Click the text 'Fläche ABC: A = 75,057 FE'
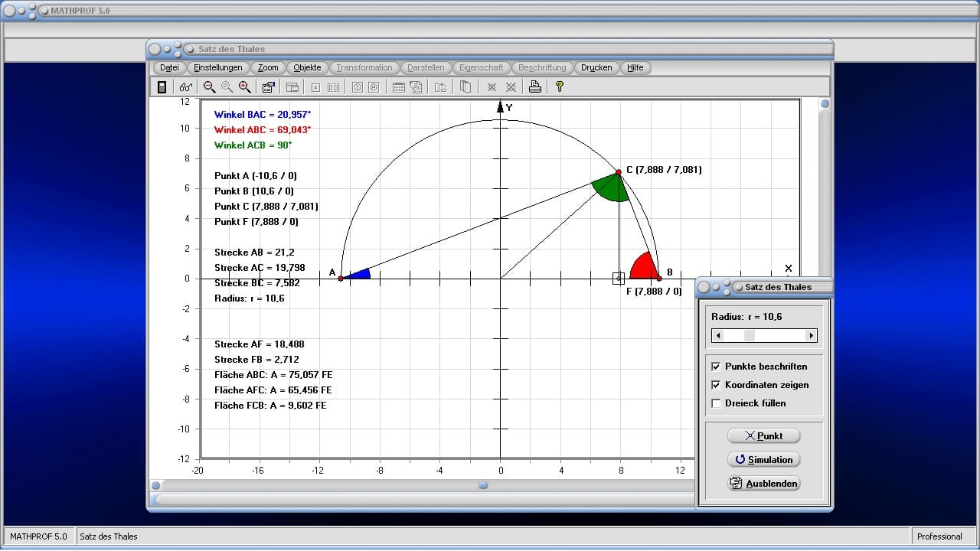Image resolution: width=980 pixels, height=551 pixels. coord(273,375)
